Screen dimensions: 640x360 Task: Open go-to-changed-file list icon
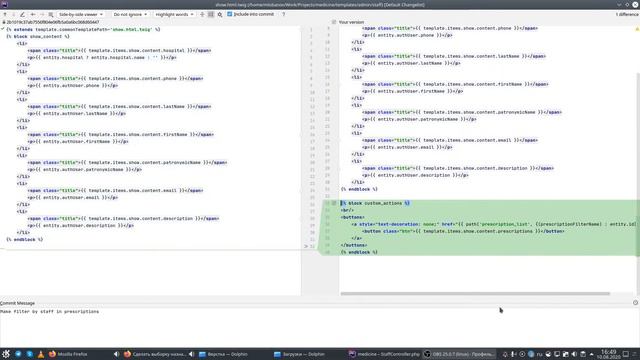click(51, 14)
